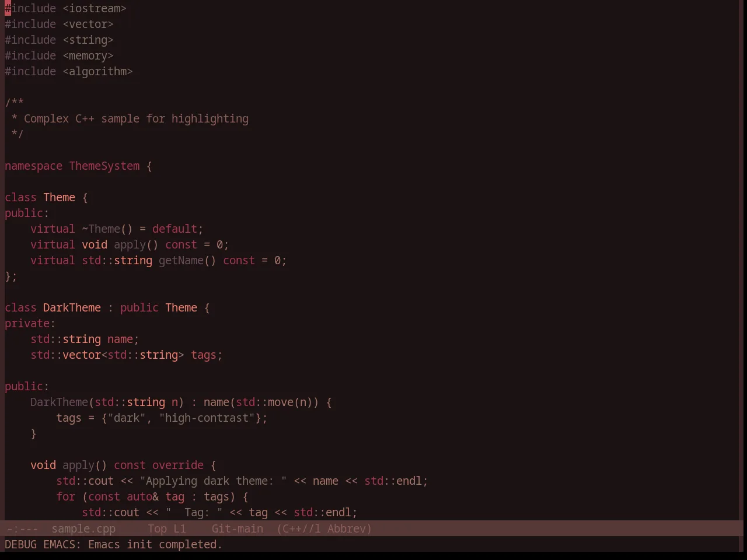Click the "high-contrast" string literal
The height and width of the screenshot is (560, 747).
point(207,418)
